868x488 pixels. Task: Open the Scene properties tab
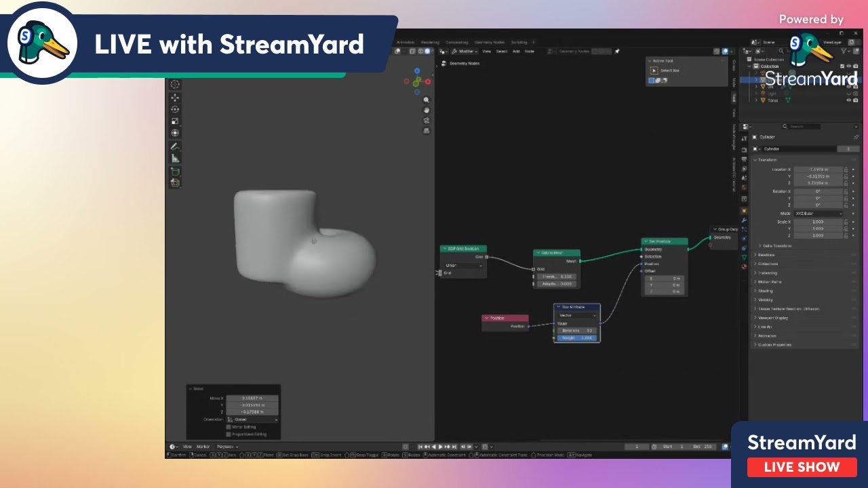click(744, 178)
